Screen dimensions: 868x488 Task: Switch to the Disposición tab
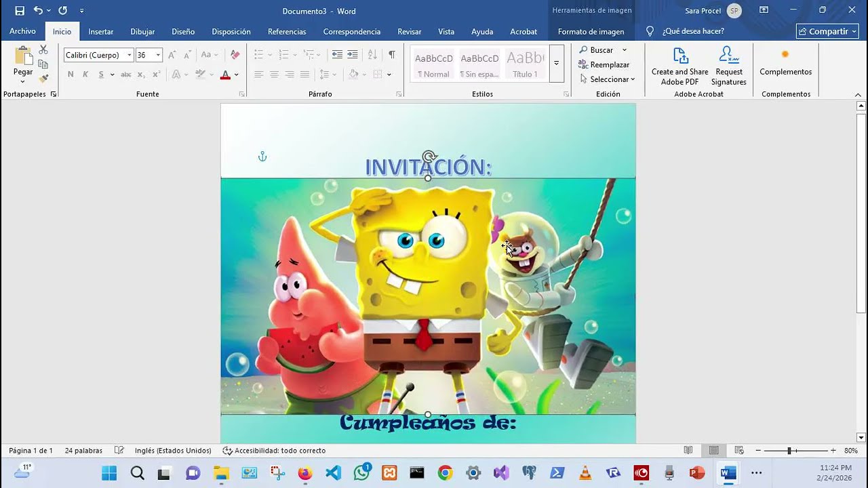[x=231, y=31]
